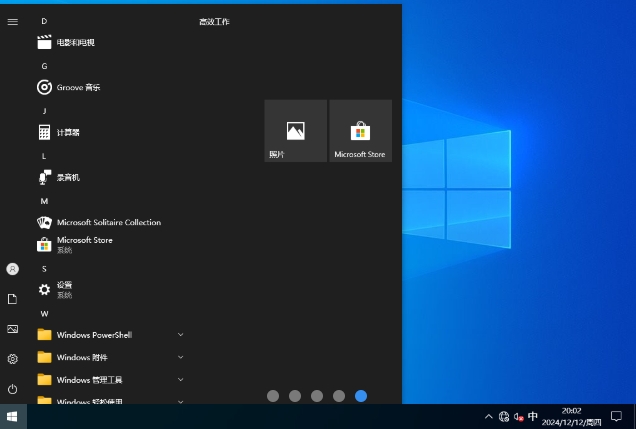Open 设置 entry in the app list
The width and height of the screenshot is (636, 429).
click(x=64, y=289)
